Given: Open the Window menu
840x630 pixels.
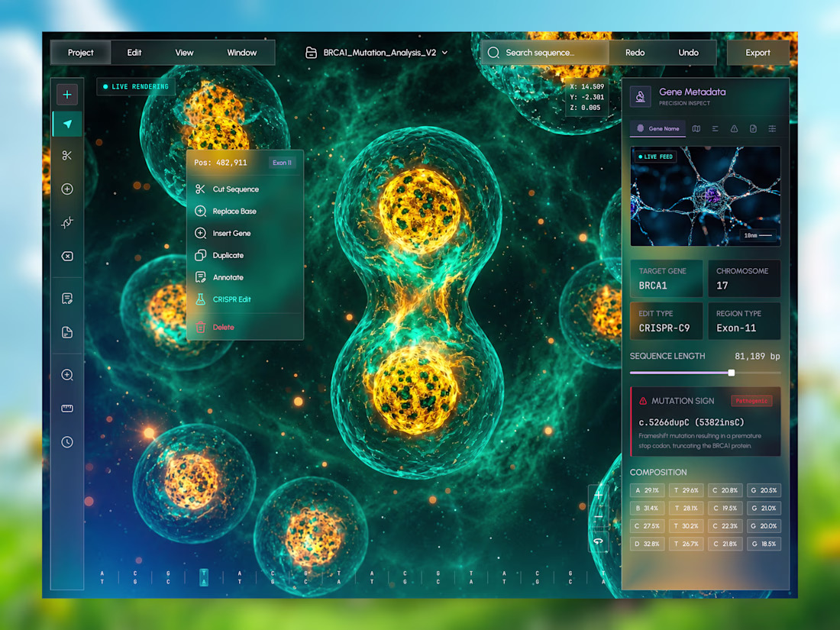Looking at the screenshot, I should pyautogui.click(x=241, y=53).
